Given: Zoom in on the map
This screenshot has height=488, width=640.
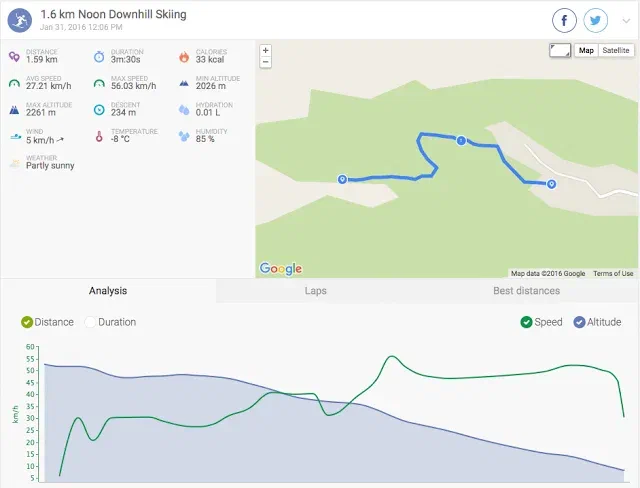Looking at the screenshot, I should pos(265,50).
